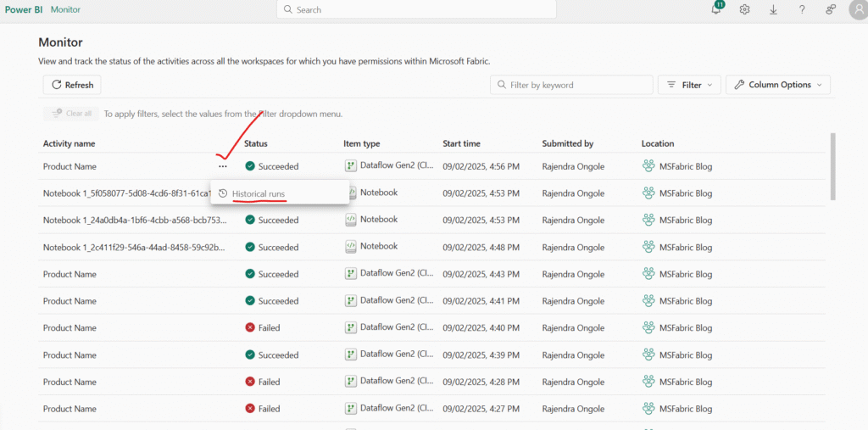
Task: Open Product Name activity from 4:56 PM
Action: point(70,166)
